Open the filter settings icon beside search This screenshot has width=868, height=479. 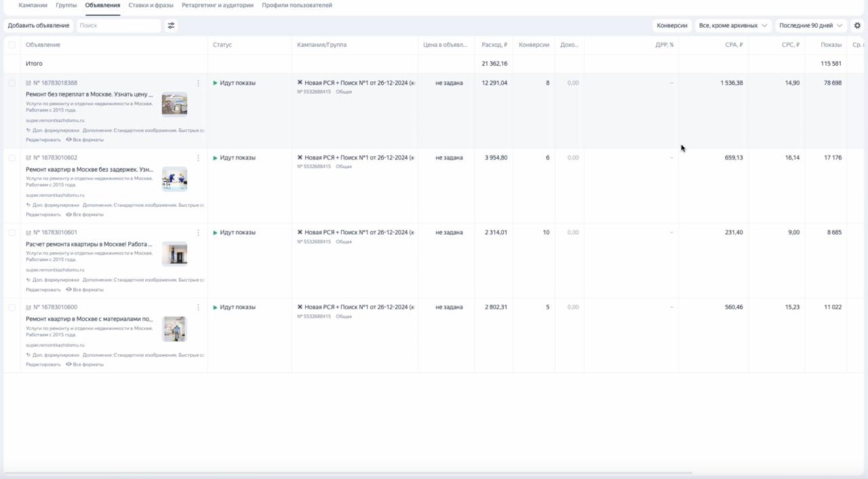point(171,26)
